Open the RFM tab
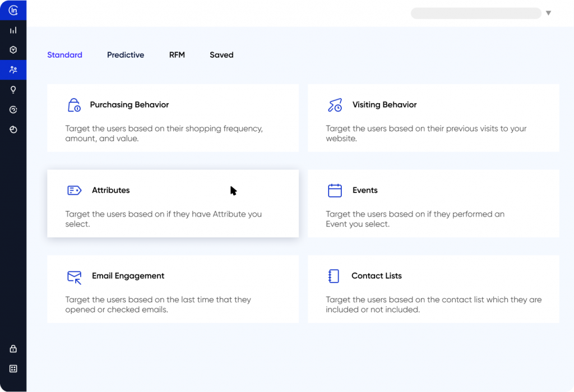This screenshot has height=392, width=574. 177,54
